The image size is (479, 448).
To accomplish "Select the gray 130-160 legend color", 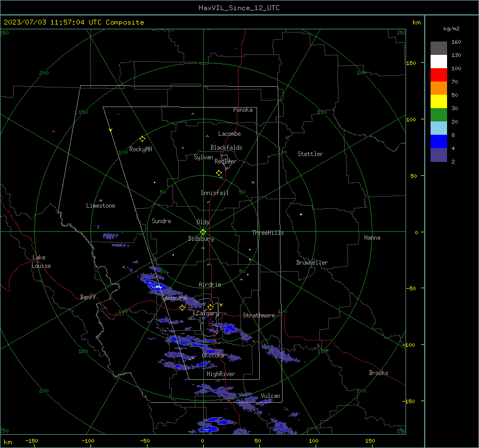I will click(439, 48).
